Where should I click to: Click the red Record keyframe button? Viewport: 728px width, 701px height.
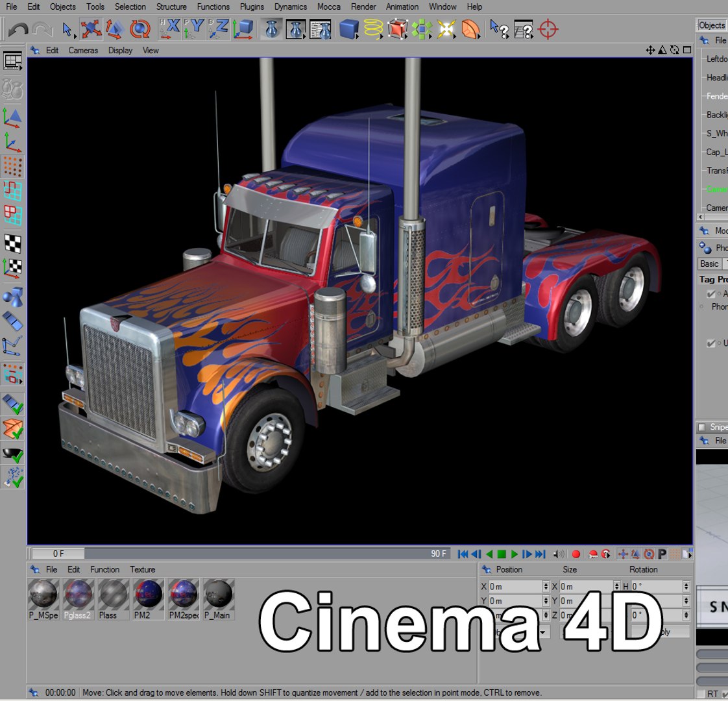pos(576,554)
